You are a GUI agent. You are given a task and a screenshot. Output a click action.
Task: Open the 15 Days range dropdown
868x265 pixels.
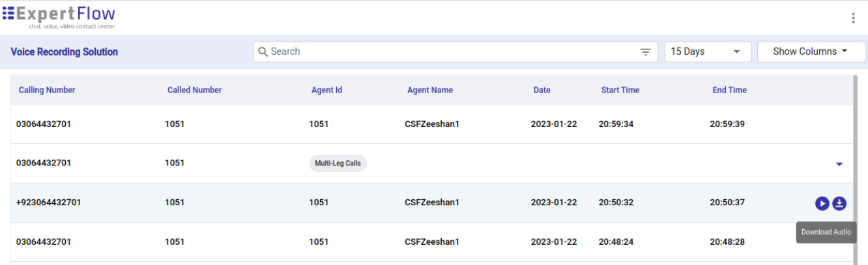707,51
